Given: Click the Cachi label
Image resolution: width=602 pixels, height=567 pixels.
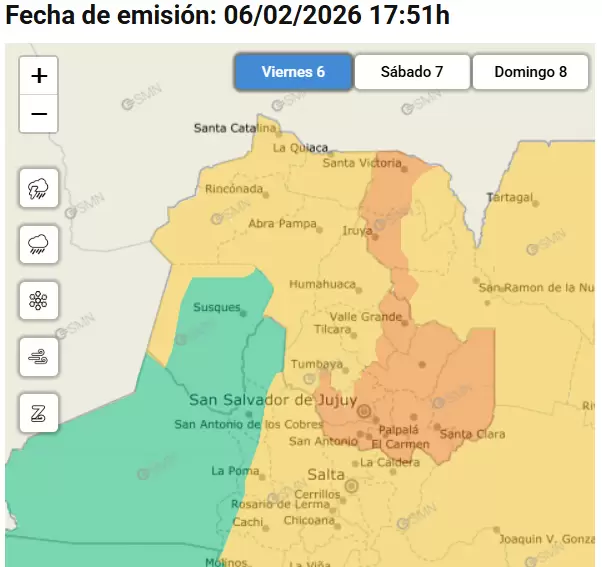Looking at the screenshot, I should pyautogui.click(x=248, y=522).
